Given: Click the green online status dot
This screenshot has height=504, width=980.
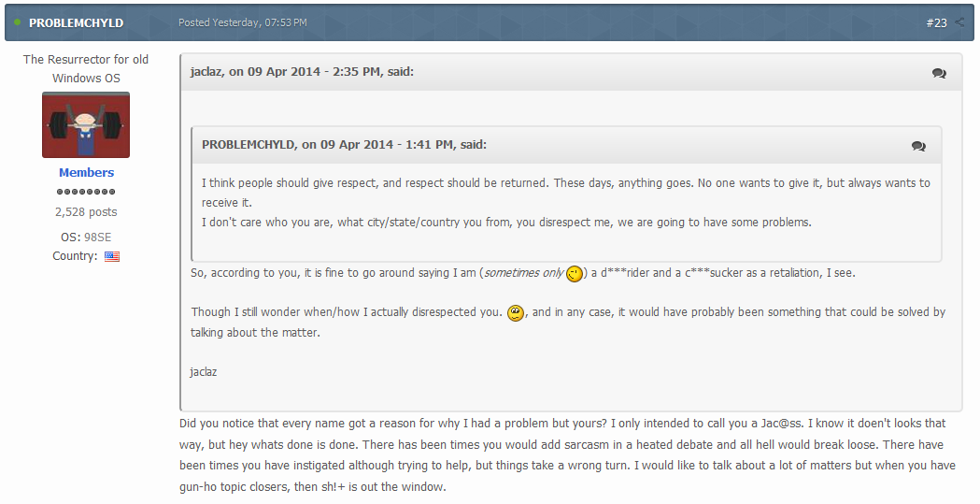Looking at the screenshot, I should coord(18,22).
